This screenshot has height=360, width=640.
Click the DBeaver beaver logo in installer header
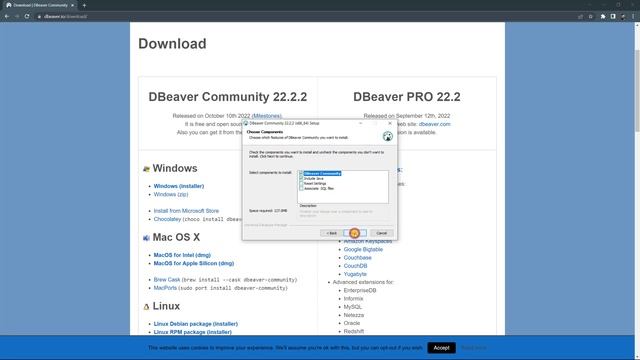click(x=388, y=136)
